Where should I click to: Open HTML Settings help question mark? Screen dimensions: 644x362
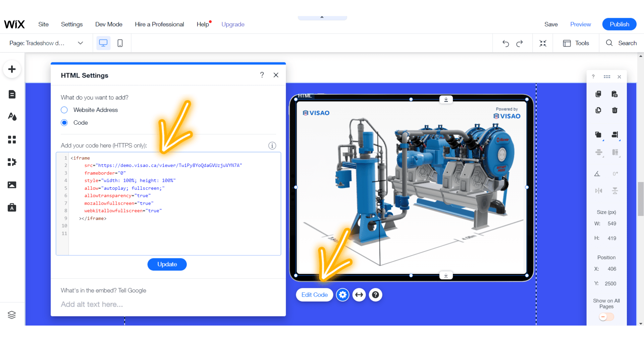tap(262, 75)
